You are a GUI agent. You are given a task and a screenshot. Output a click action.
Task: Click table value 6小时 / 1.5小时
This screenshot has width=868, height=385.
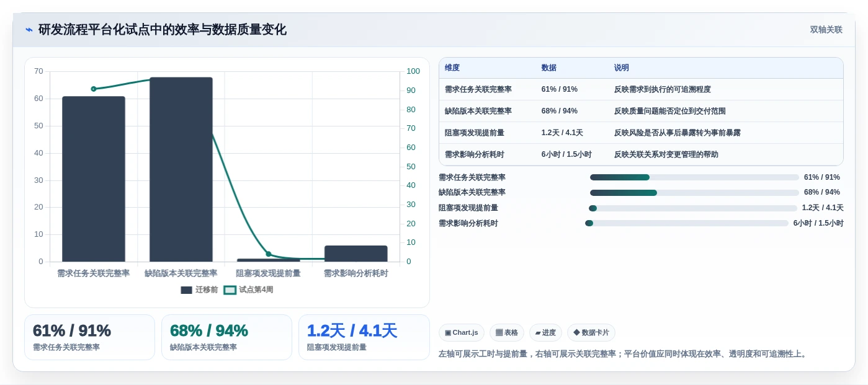566,154
